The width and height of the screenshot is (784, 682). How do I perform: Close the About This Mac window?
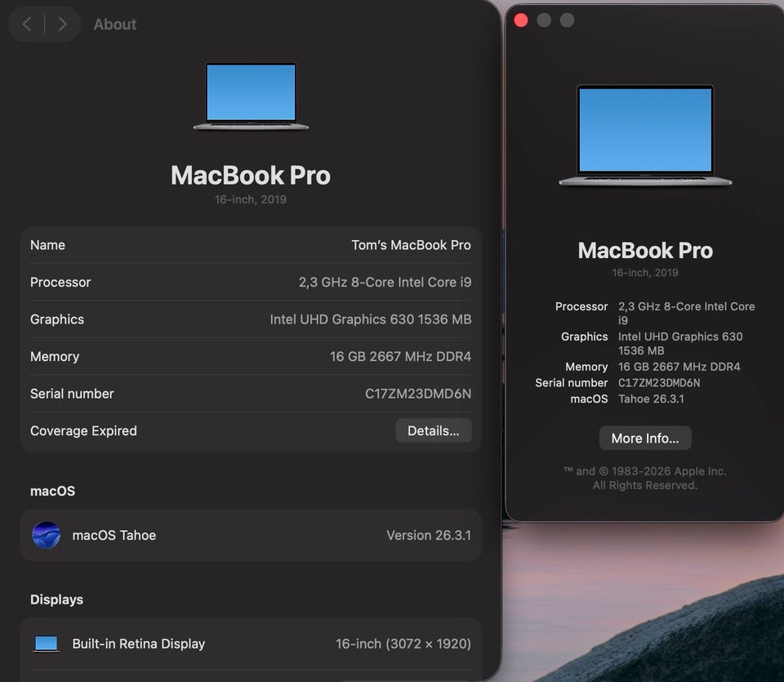coord(521,20)
